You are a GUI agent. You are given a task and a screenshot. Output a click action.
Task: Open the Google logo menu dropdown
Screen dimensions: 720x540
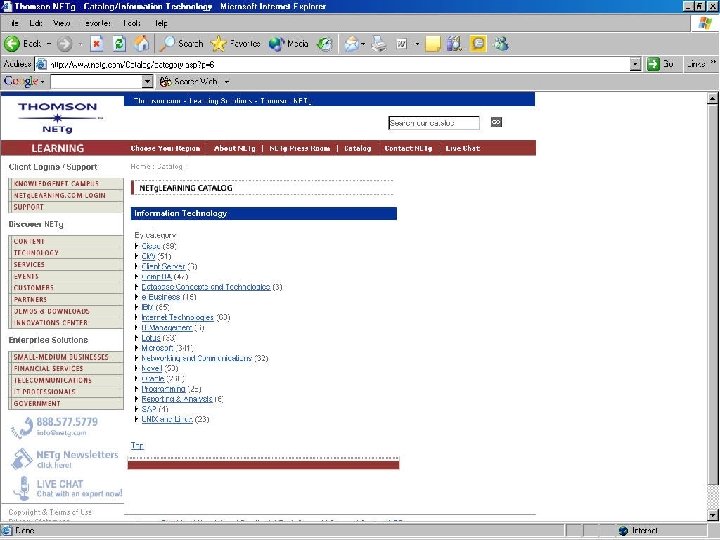[42, 82]
